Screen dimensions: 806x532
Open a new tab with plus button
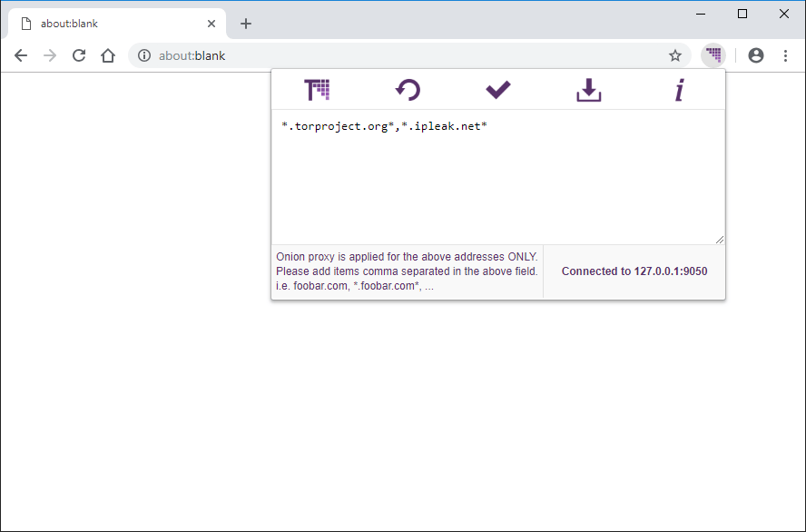[246, 24]
